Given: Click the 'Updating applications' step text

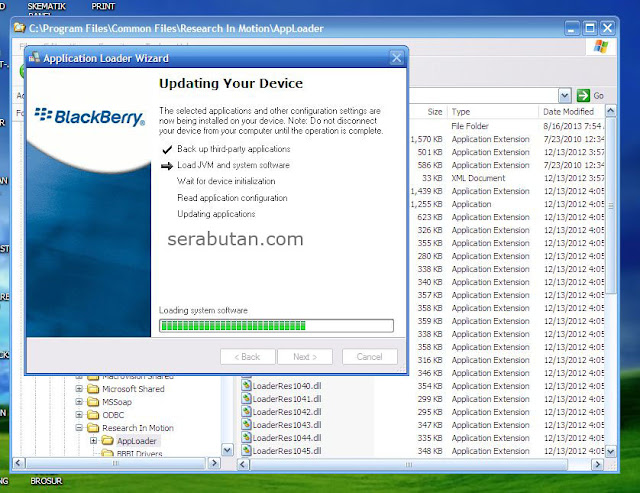Looking at the screenshot, I should tap(216, 214).
